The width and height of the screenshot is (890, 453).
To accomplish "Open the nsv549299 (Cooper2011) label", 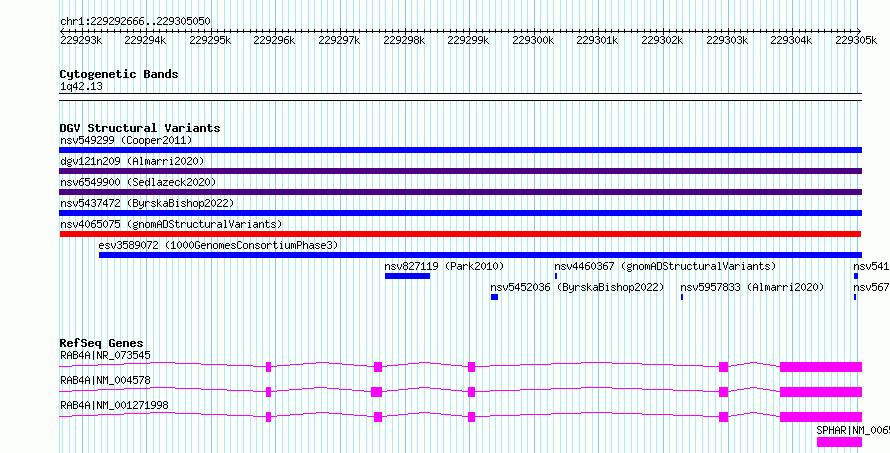I will point(126,140).
